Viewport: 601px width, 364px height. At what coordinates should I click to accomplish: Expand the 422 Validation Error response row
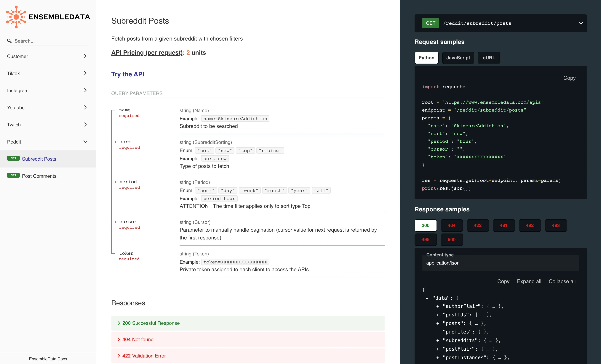tap(248, 356)
